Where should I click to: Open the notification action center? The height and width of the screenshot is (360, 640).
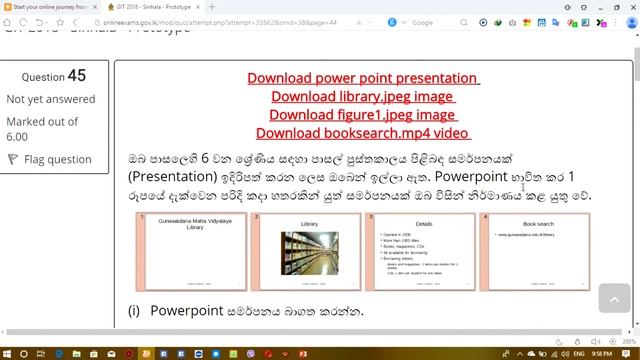tap(626, 354)
